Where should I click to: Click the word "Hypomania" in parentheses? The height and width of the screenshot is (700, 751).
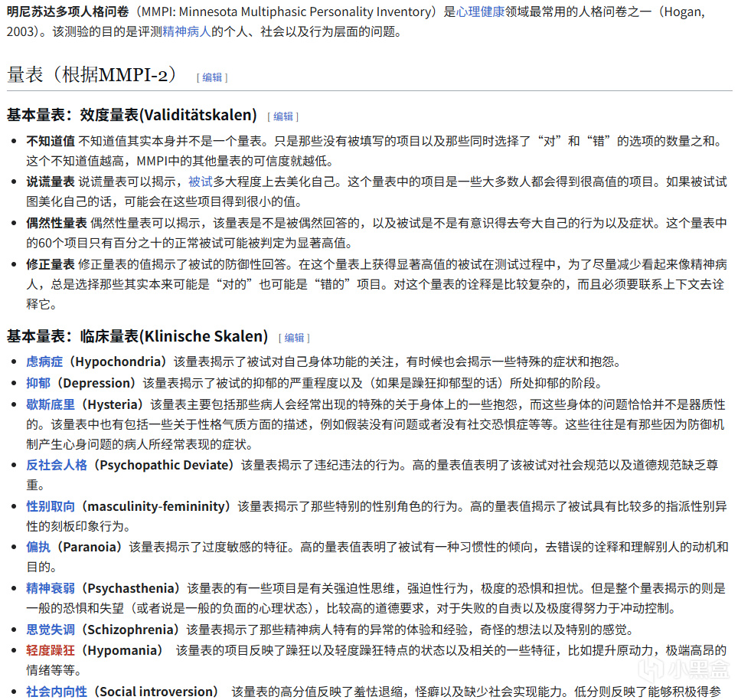(122, 651)
